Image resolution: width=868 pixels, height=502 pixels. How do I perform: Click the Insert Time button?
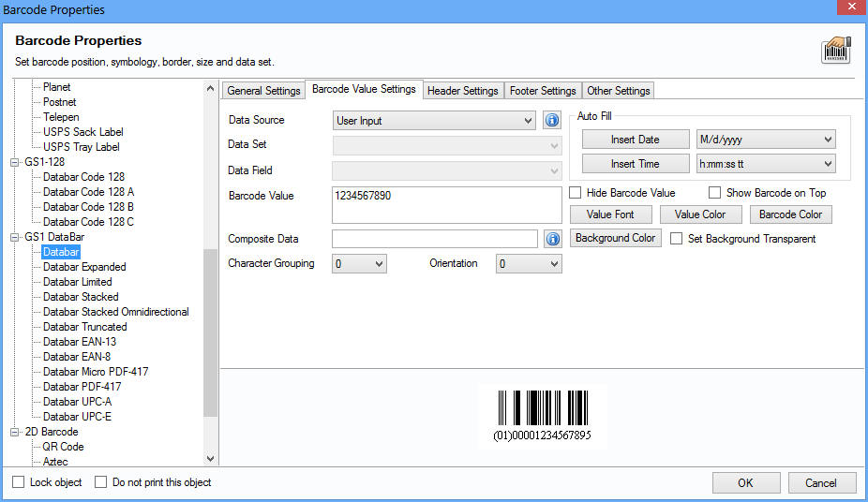[x=636, y=164]
